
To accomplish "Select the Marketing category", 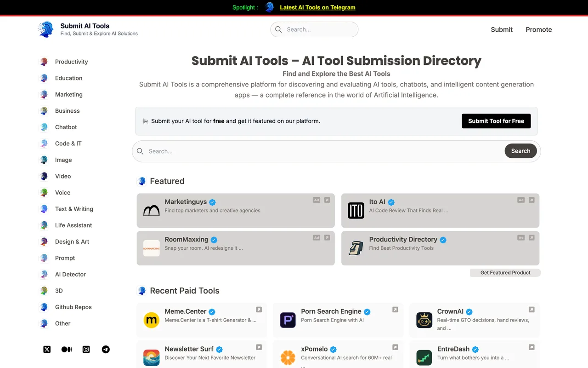I will [x=68, y=94].
